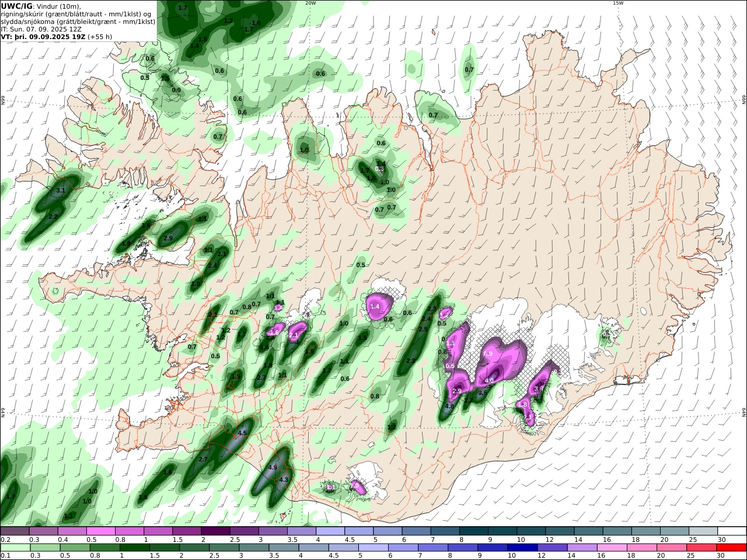Image resolution: width=747 pixels, height=560 pixels.
Task: Click the upper colour bar dark purple swatch between 2 and 2.5
Action: pyautogui.click(x=215, y=531)
